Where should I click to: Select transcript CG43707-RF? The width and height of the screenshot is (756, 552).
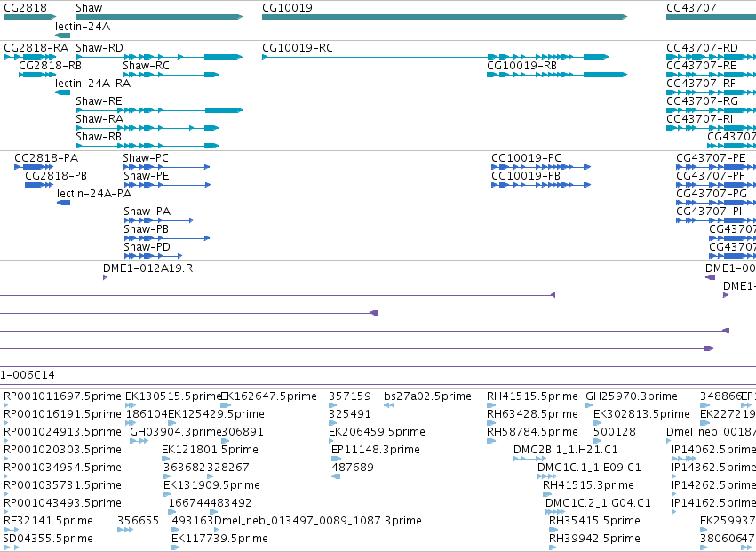701,84
